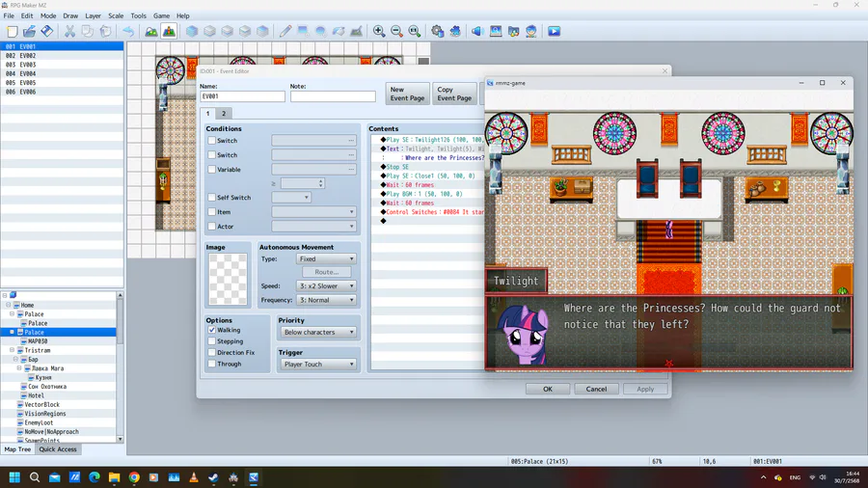Screen dimensions: 868x488
Task: Confirm the Event Editor with OK
Action: [x=548, y=389]
